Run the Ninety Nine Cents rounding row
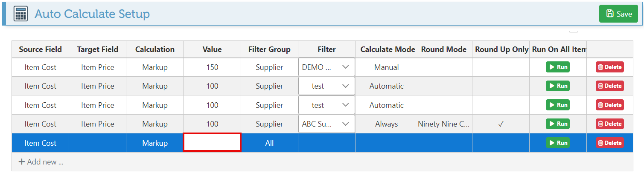Screen dimensions: 644x176 pos(557,124)
